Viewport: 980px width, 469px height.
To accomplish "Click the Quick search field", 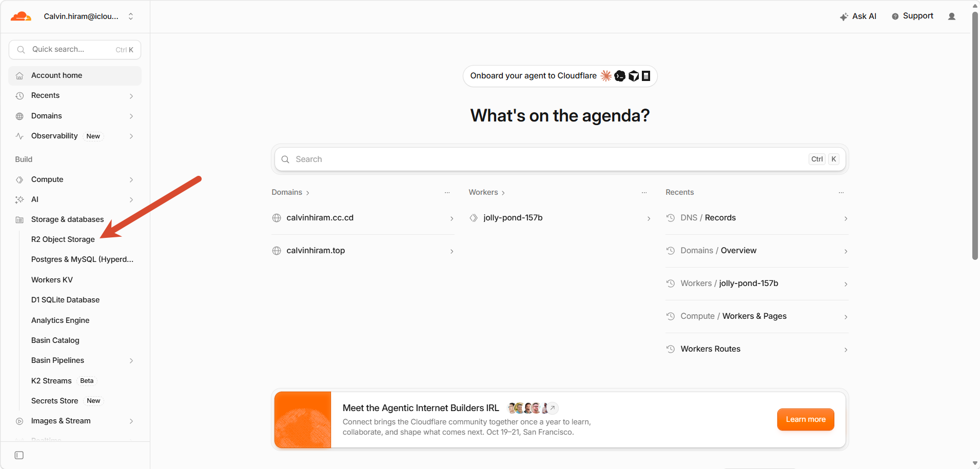I will coord(75,50).
